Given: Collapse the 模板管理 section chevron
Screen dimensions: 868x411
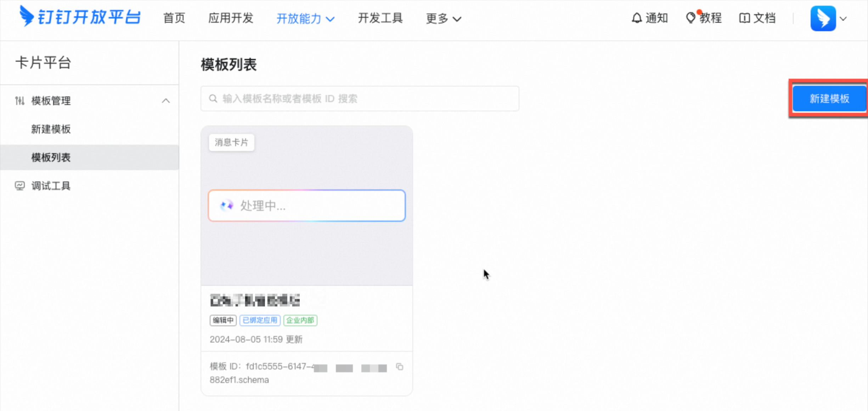Looking at the screenshot, I should (165, 101).
